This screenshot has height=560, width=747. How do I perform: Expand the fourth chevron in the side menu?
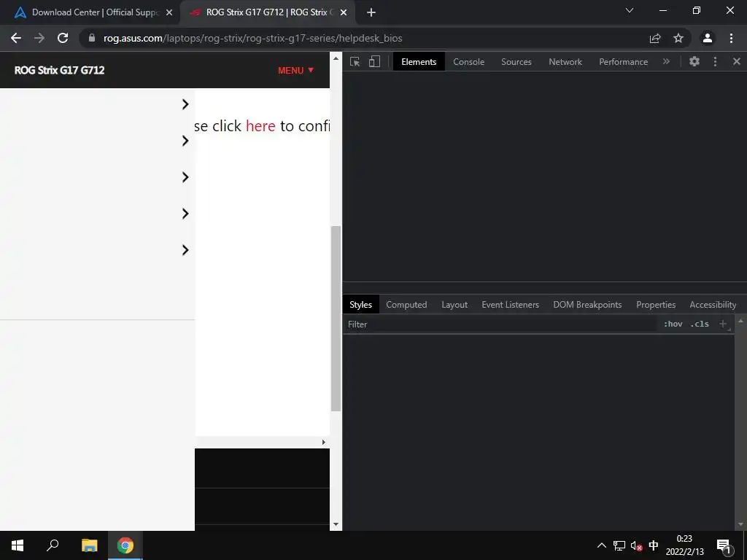pos(185,214)
